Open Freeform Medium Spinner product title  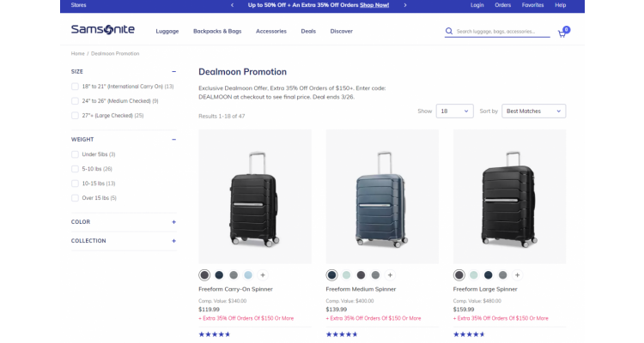[x=361, y=289]
